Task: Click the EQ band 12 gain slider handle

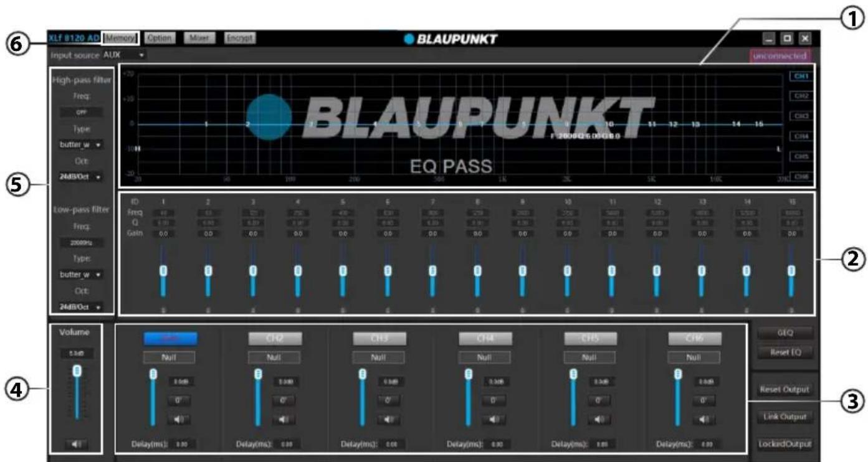Action: tap(656, 271)
